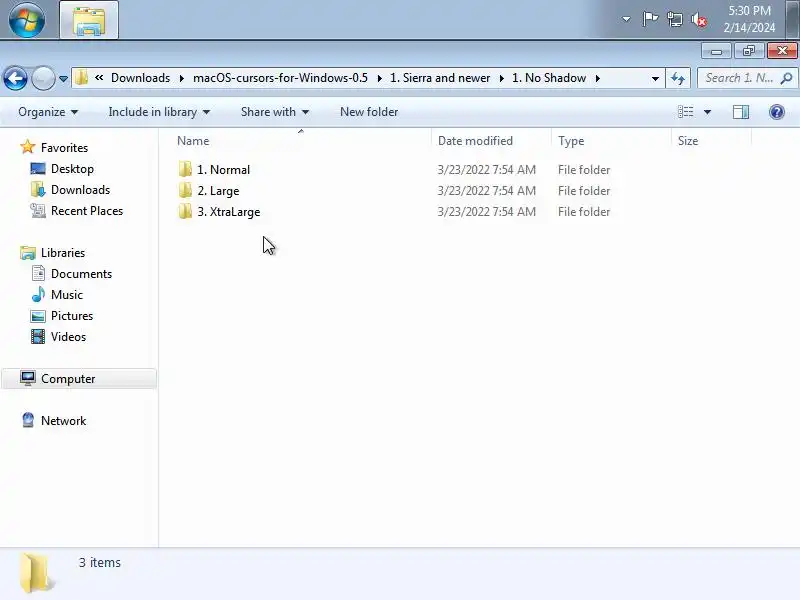Click the search magnifier icon
800x600 pixels.
pos(787,78)
